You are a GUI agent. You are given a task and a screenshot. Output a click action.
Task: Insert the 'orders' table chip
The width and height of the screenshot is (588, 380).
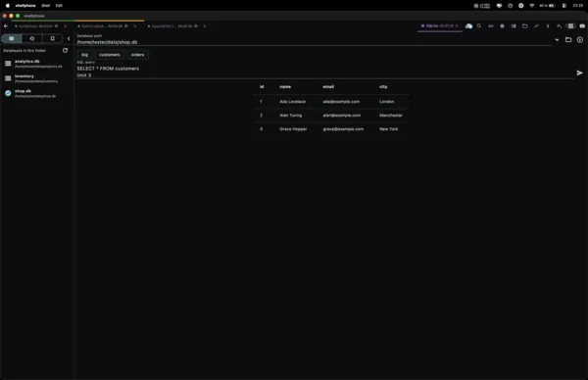[x=137, y=55]
